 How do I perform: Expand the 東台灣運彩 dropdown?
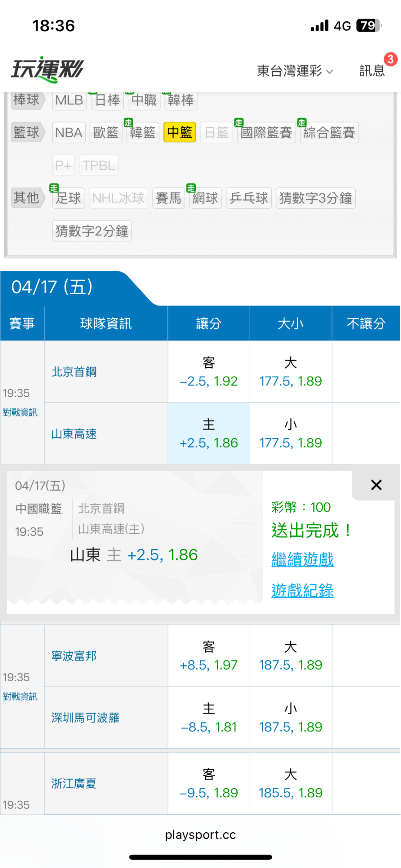pyautogui.click(x=295, y=71)
